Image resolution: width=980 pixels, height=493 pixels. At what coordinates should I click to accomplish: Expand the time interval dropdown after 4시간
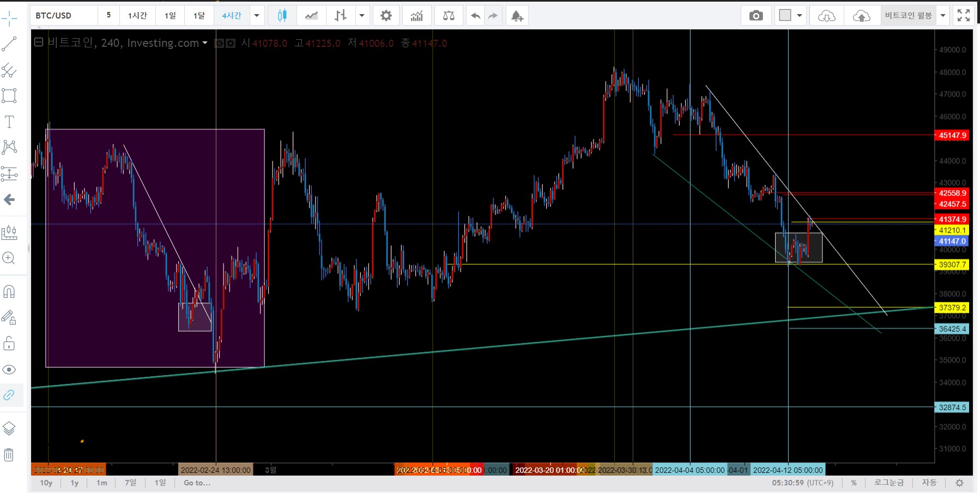pyautogui.click(x=257, y=16)
